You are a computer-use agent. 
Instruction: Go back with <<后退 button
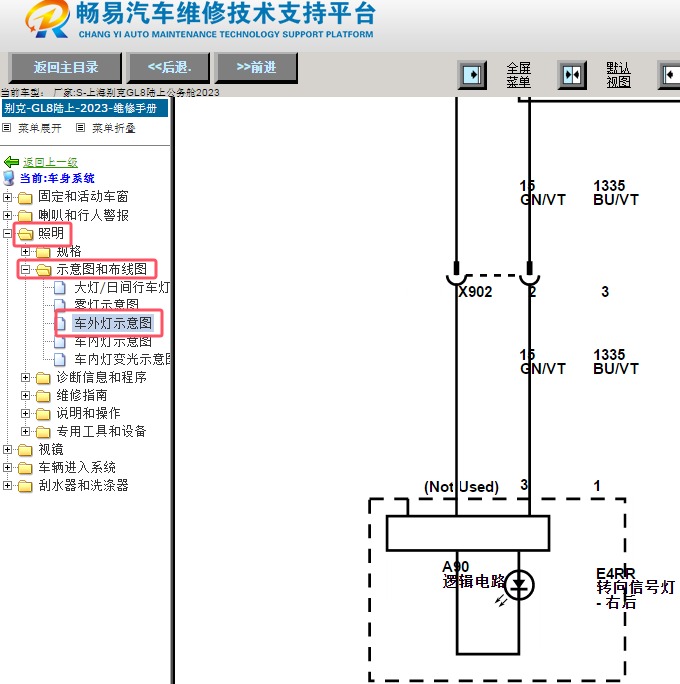click(169, 68)
